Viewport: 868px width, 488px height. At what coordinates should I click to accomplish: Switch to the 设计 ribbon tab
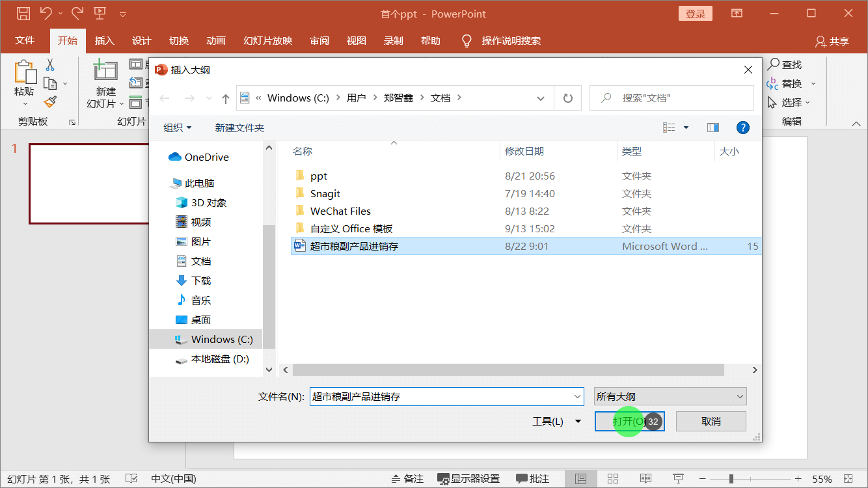(x=141, y=40)
